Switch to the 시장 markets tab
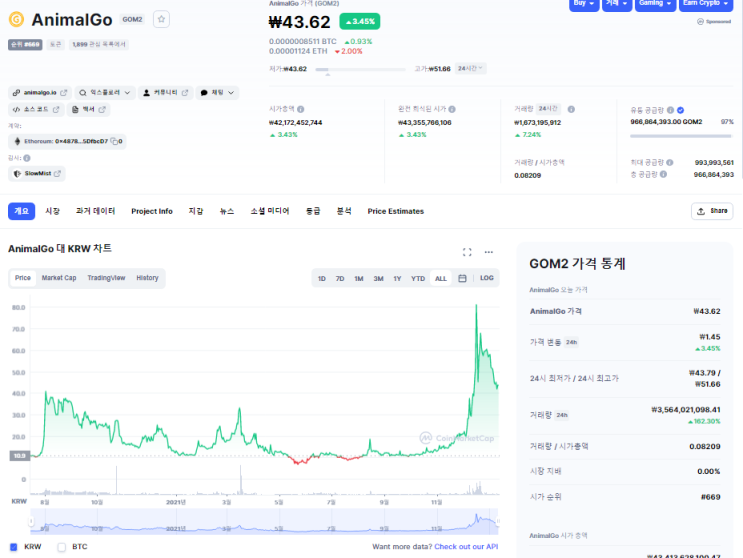 pos(53,211)
